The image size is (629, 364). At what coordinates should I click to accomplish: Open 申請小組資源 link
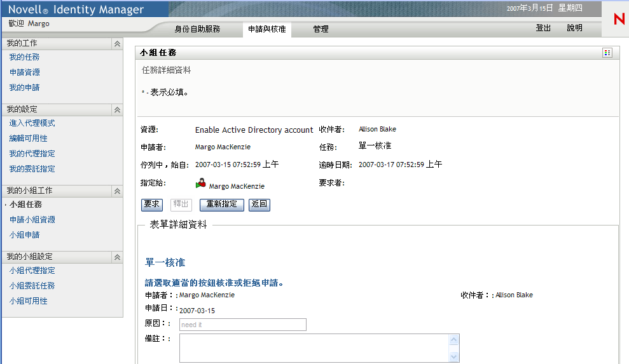pyautogui.click(x=32, y=220)
